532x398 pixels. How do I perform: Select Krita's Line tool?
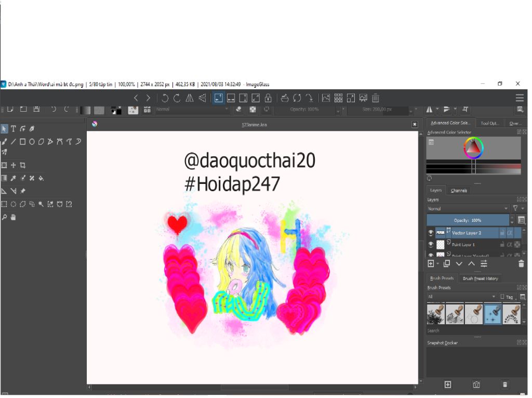[x=13, y=142]
